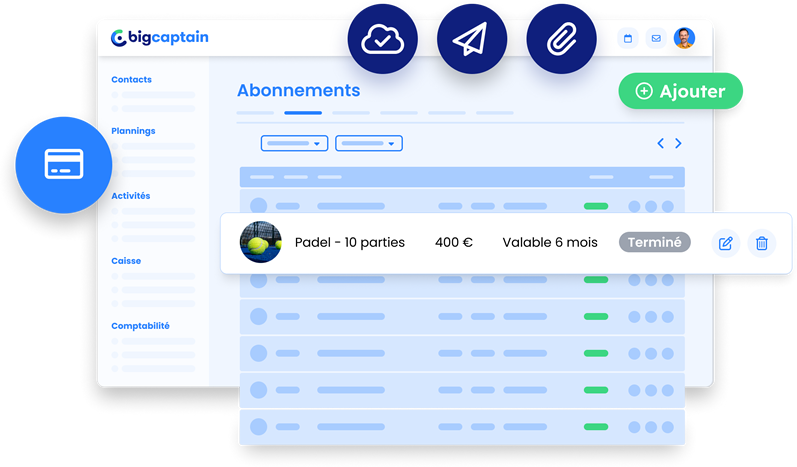Screen dimensions: 797x467
Task: Click the paperclip attachment icon
Action: tap(561, 39)
